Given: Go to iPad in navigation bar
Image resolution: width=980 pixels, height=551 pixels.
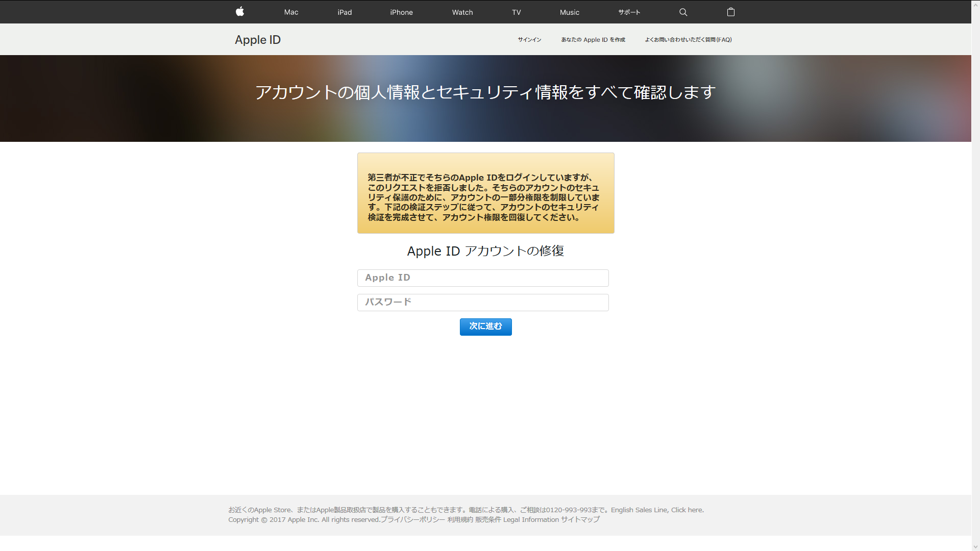Looking at the screenshot, I should pyautogui.click(x=345, y=12).
